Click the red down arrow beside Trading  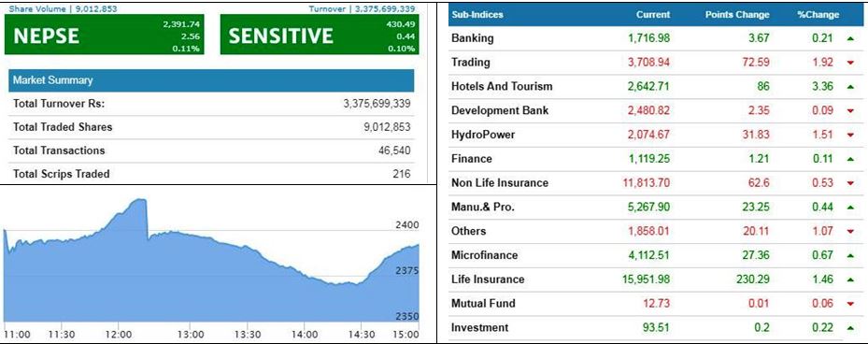coord(850,63)
